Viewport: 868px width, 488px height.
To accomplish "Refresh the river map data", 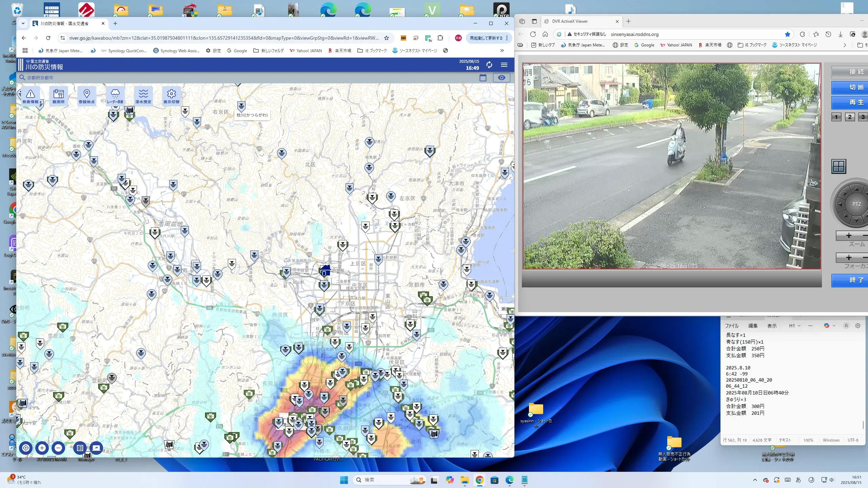I will [489, 65].
